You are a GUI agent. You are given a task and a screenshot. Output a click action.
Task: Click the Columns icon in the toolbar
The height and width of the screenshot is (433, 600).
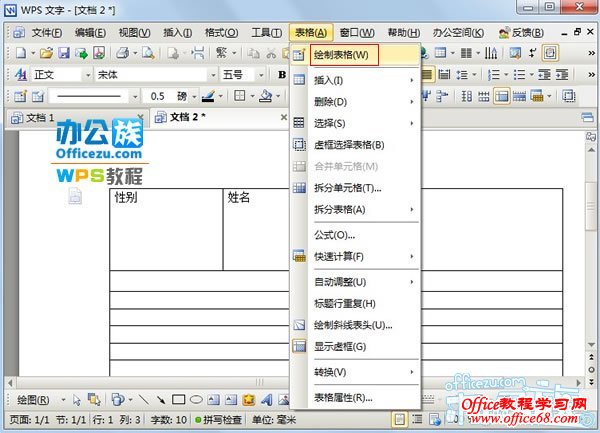pos(466,53)
